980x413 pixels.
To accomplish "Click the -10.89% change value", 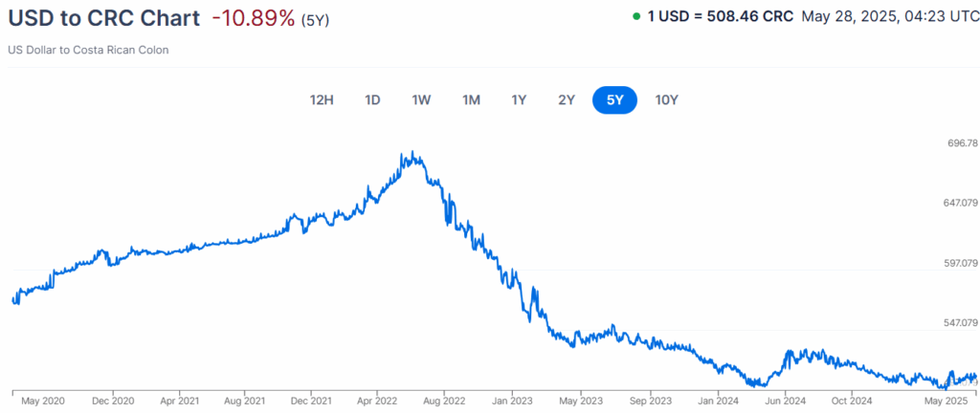I will click(x=253, y=18).
